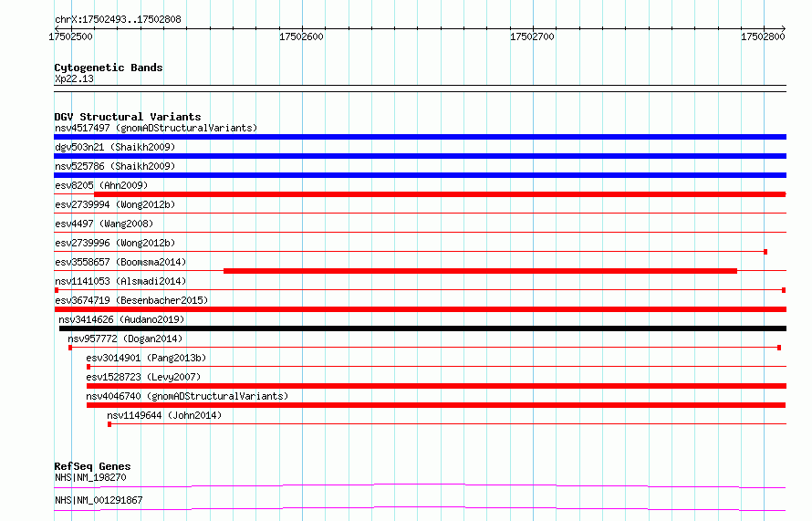This screenshot has height=521, width=812.
Task: Click the red bar under esv3674719
Action: [x=420, y=309]
